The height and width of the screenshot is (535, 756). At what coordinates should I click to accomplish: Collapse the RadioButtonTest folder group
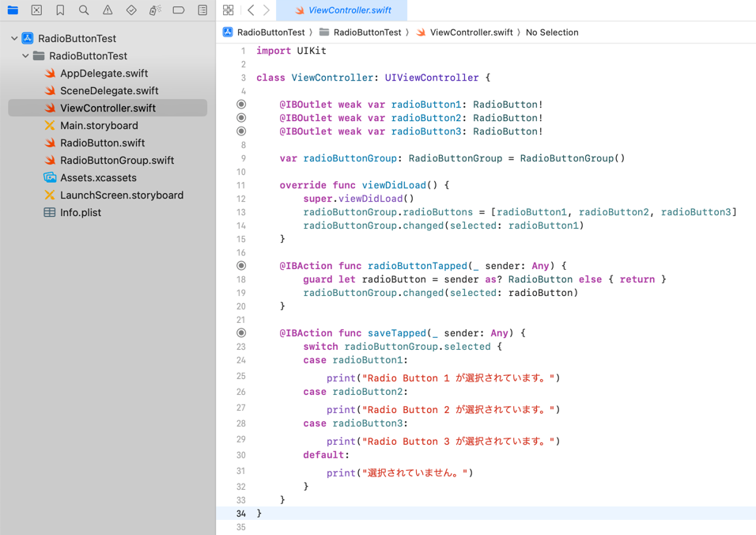pos(25,56)
